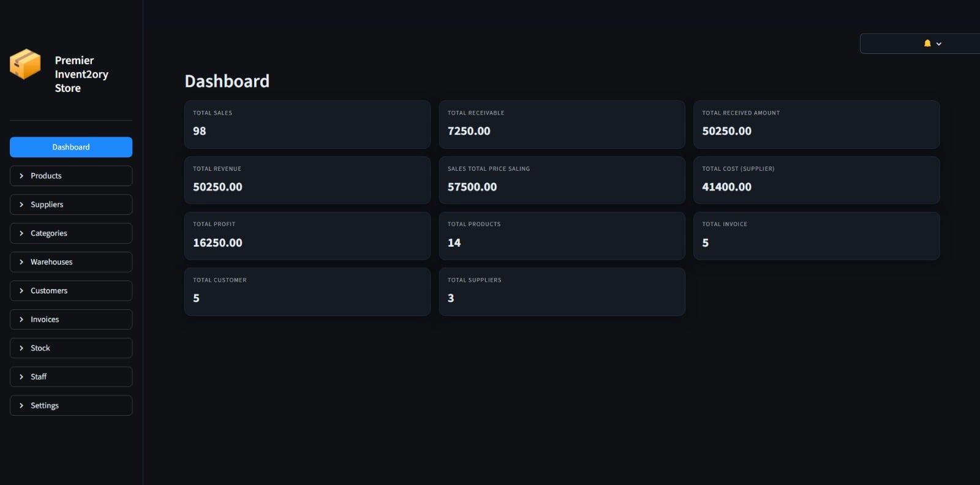The image size is (980, 485).
Task: Click the Invoices chevron icon
Action: (21, 320)
